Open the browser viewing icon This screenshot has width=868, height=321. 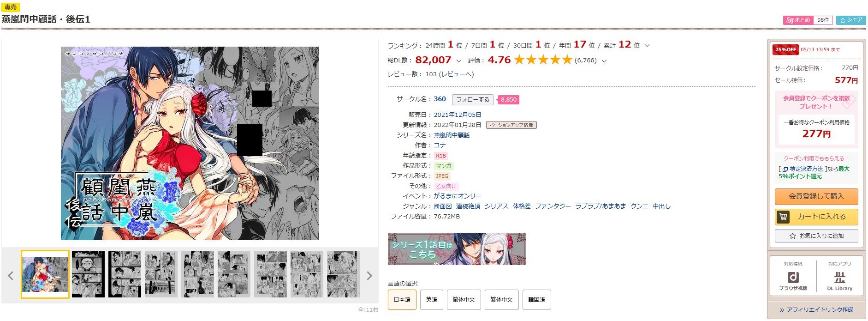(x=793, y=277)
